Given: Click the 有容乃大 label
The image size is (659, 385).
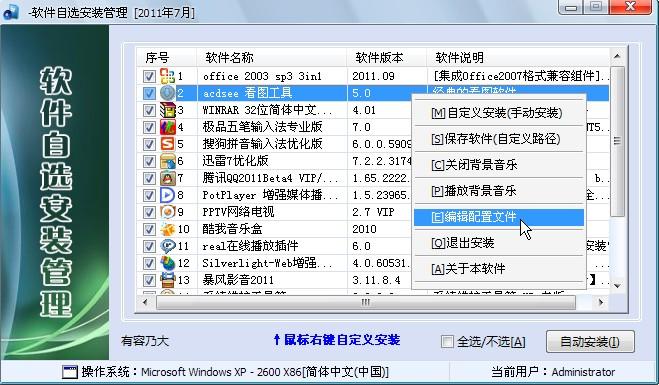Looking at the screenshot, I should [x=145, y=340].
